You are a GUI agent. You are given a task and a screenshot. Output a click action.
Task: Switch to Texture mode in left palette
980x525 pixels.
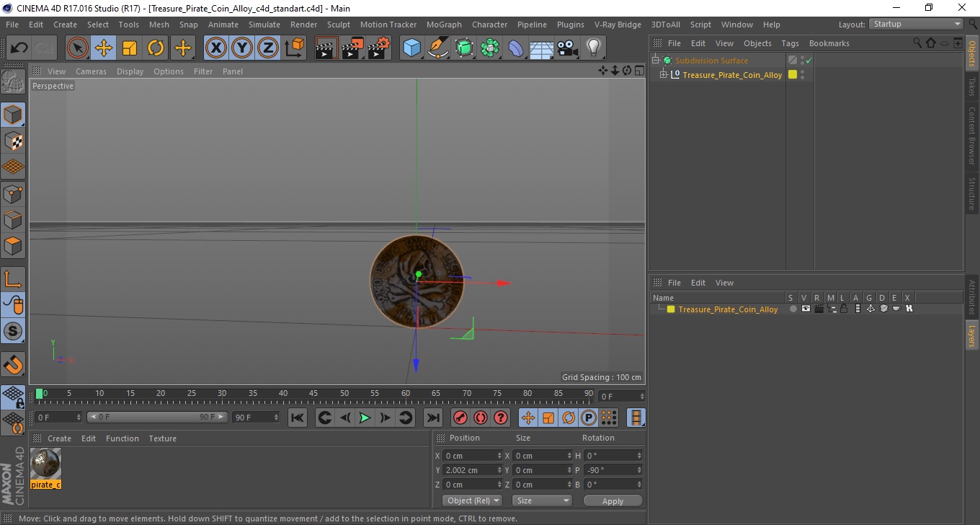[x=13, y=141]
